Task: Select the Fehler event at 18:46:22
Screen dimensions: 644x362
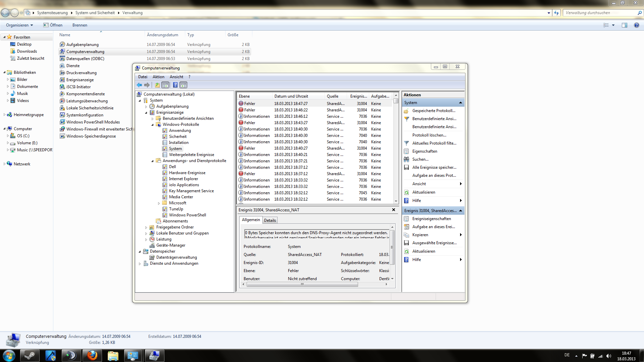Action: (315, 110)
